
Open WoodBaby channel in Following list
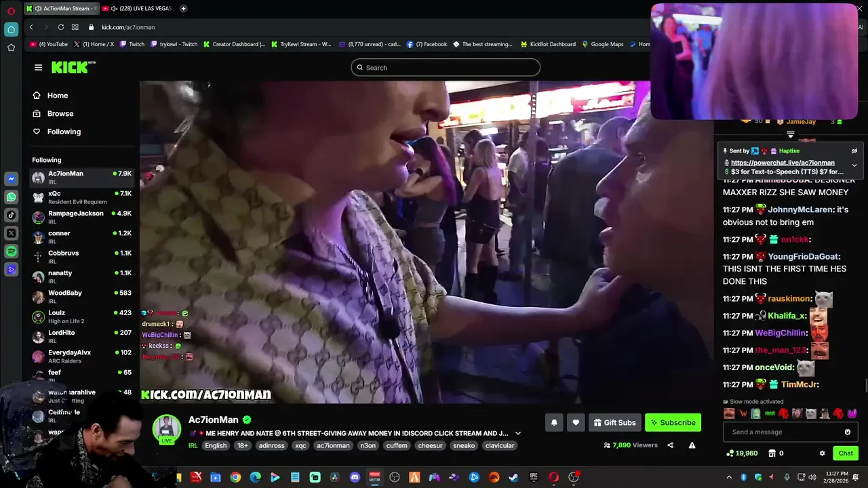point(82,296)
